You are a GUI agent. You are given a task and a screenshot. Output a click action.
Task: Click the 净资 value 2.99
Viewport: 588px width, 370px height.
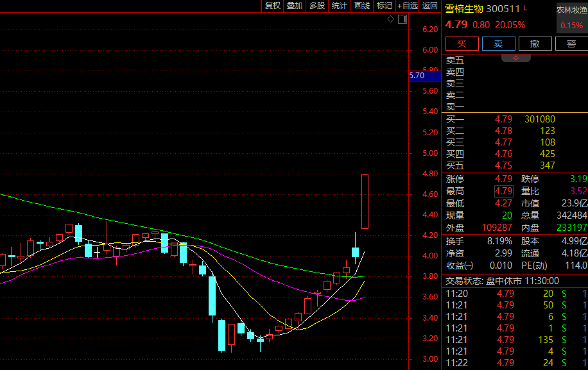pos(503,253)
